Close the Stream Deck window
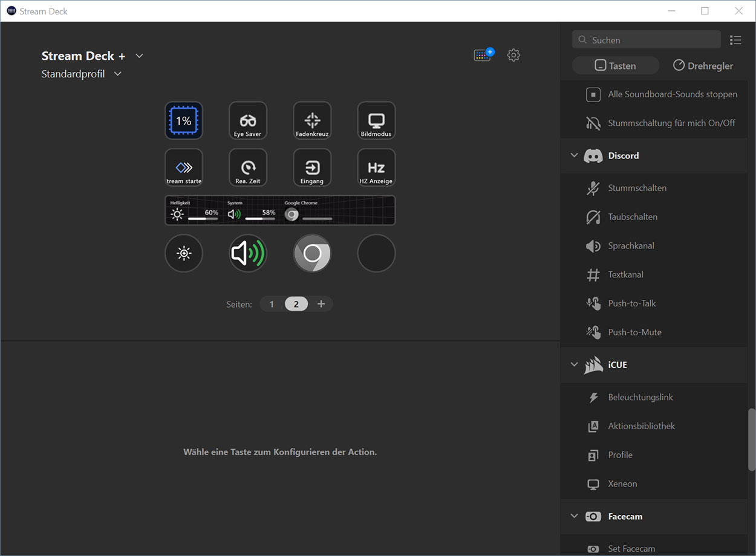The width and height of the screenshot is (756, 556). 738,11
